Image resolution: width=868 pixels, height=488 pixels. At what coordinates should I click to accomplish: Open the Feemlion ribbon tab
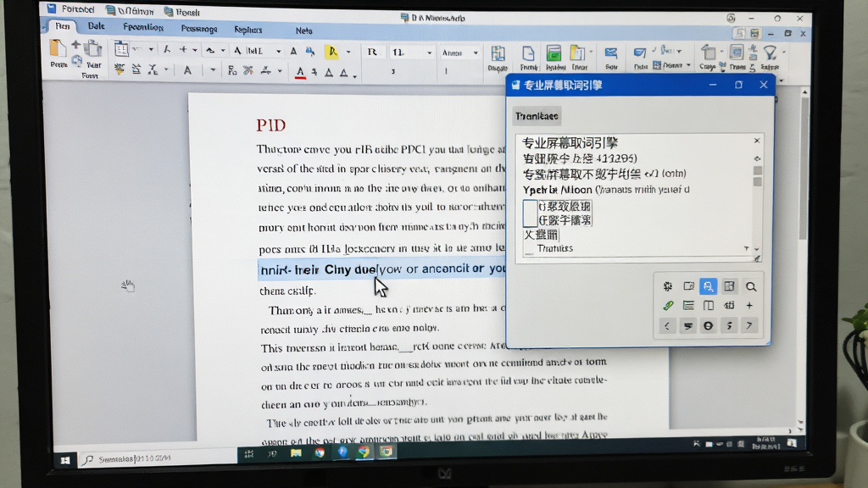143,27
